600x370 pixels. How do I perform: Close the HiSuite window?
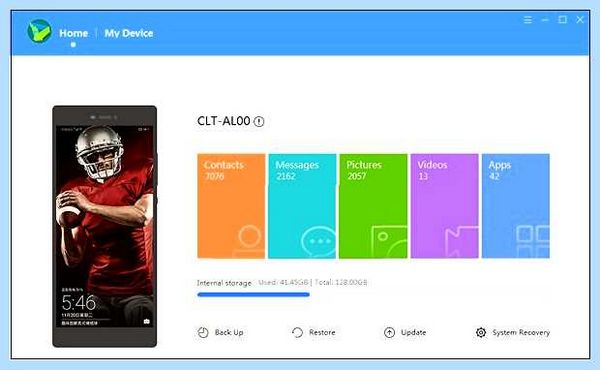(x=580, y=20)
